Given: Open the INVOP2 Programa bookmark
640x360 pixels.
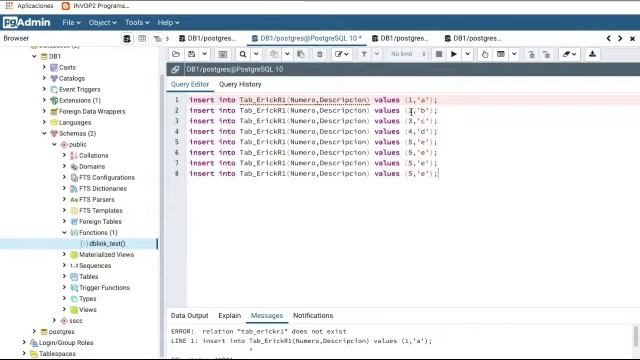Looking at the screenshot, I should (96, 6).
